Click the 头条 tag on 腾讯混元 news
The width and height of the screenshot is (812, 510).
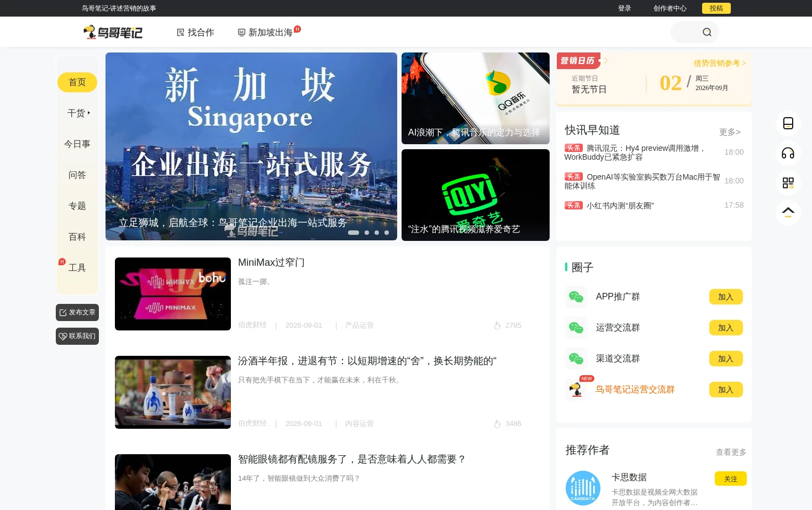click(x=573, y=148)
